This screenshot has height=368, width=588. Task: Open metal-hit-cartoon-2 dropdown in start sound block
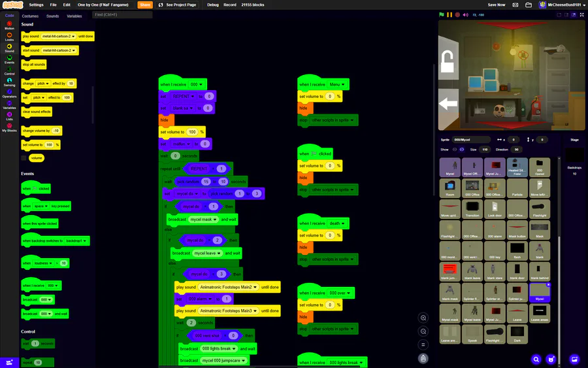point(59,50)
